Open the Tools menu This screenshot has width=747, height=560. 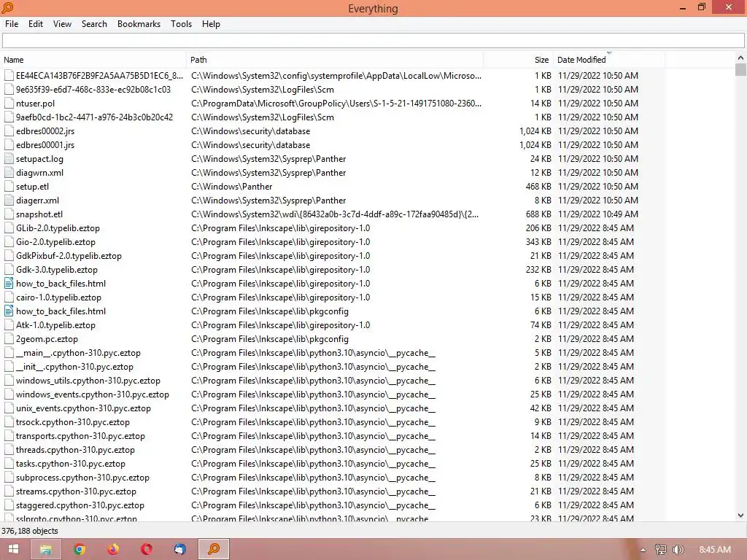click(181, 24)
